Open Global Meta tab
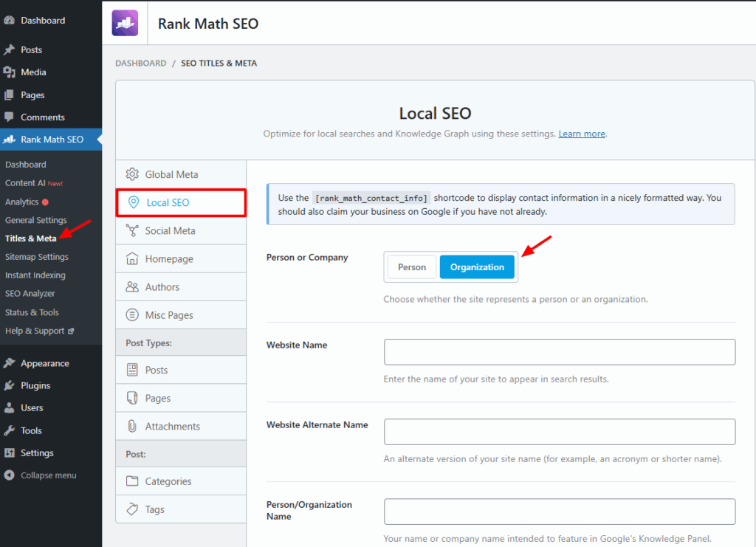Screen dimensions: 756x547 tap(181, 174)
